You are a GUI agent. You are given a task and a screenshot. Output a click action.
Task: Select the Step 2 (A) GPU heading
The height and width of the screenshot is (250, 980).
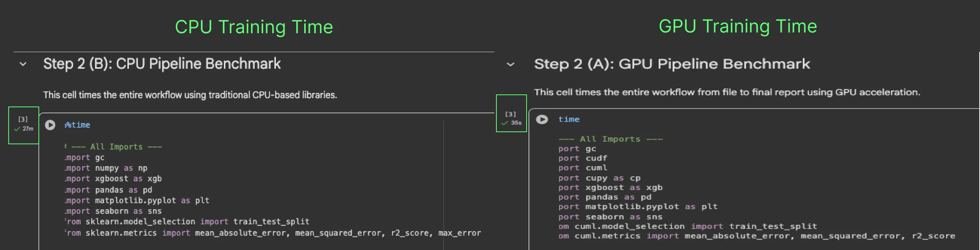click(672, 64)
